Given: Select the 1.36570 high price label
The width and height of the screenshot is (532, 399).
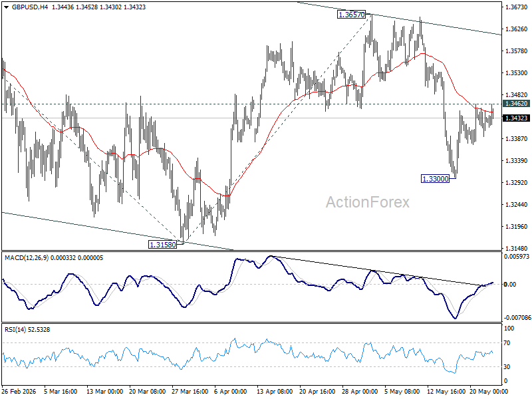Looking at the screenshot, I should pyautogui.click(x=352, y=15).
